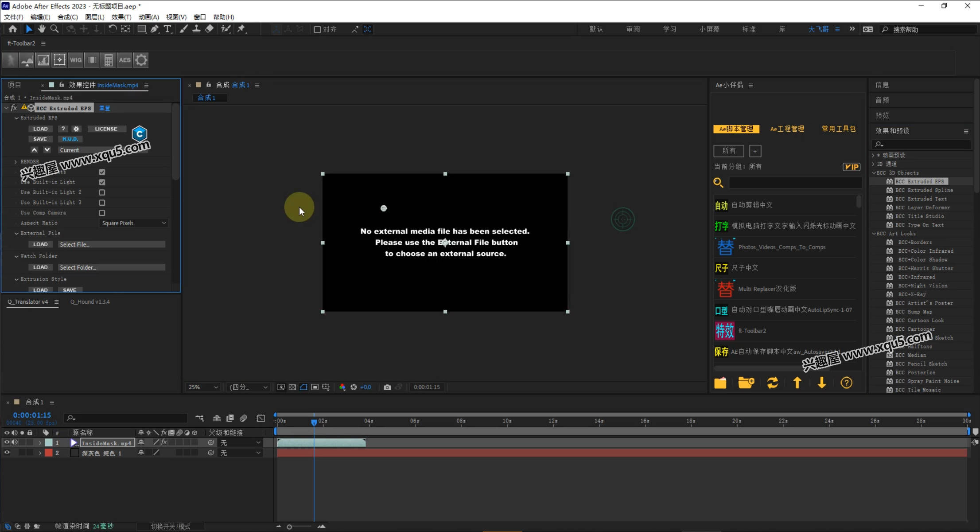980x532 pixels.
Task: Toggle fx switch on InsideMask.mp4 layer
Action: (164, 442)
